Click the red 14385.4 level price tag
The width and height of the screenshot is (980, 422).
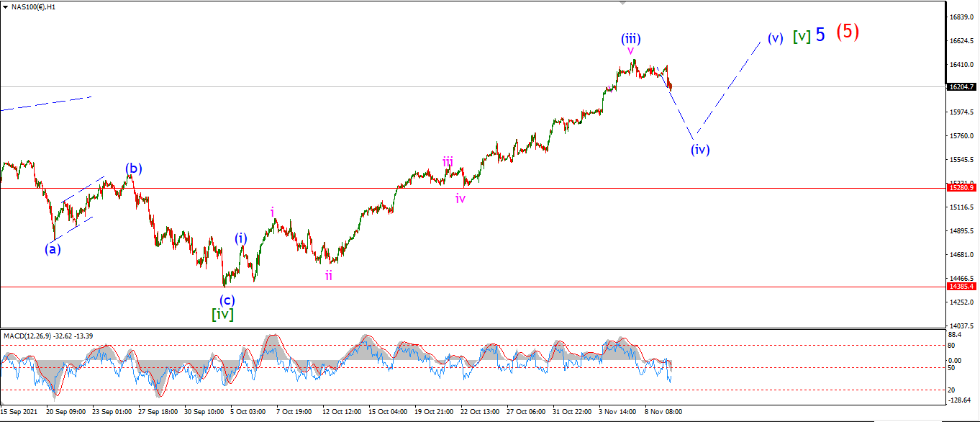click(x=962, y=287)
